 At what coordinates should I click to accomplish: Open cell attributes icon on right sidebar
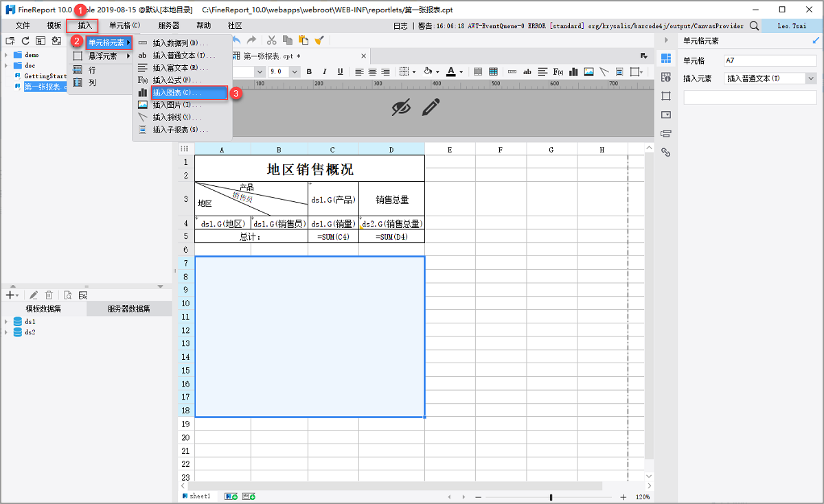[x=665, y=76]
